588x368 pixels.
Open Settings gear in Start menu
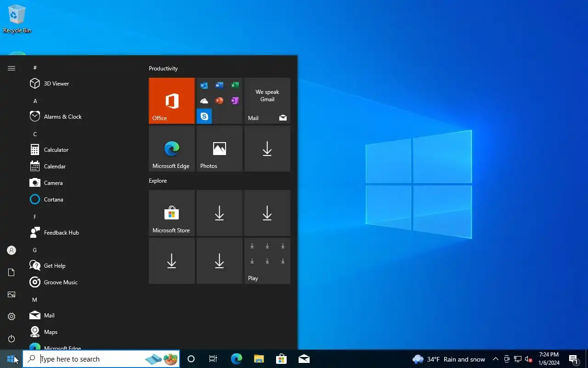pyautogui.click(x=11, y=316)
